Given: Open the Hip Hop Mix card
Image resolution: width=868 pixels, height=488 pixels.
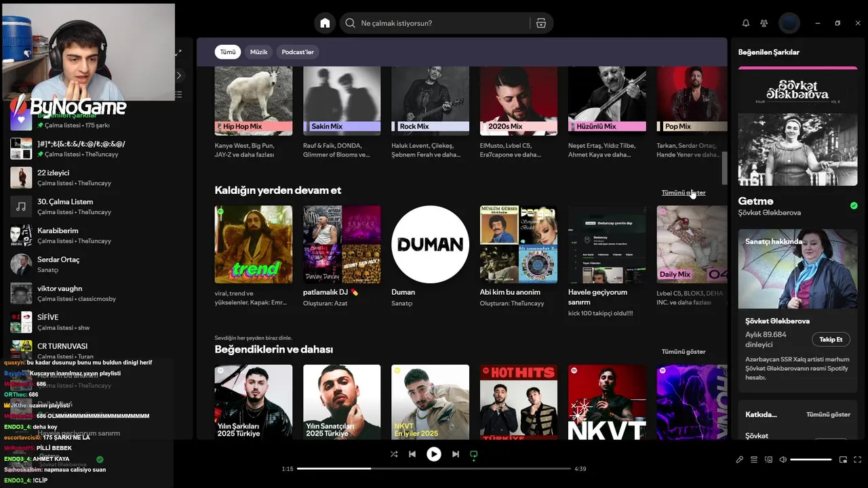Looking at the screenshot, I should pos(254,113).
